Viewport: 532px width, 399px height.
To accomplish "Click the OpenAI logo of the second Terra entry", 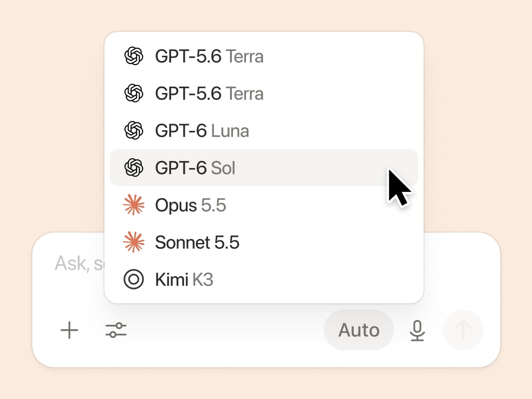I will (x=133, y=94).
